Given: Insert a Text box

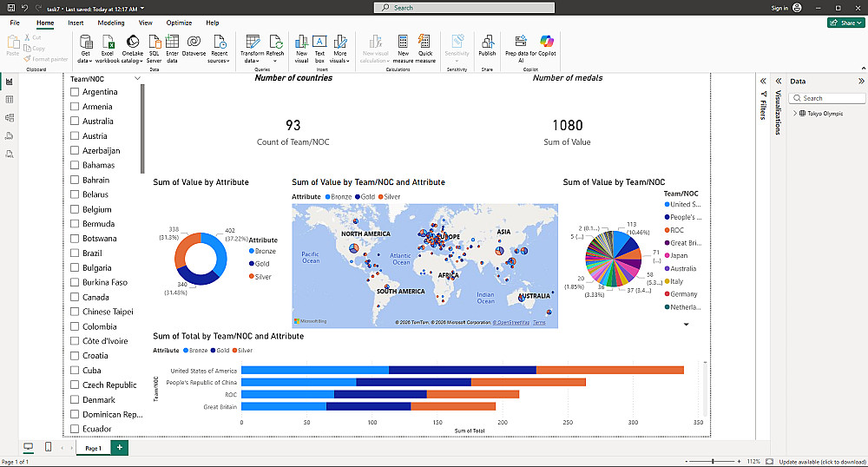Looking at the screenshot, I should (x=319, y=49).
